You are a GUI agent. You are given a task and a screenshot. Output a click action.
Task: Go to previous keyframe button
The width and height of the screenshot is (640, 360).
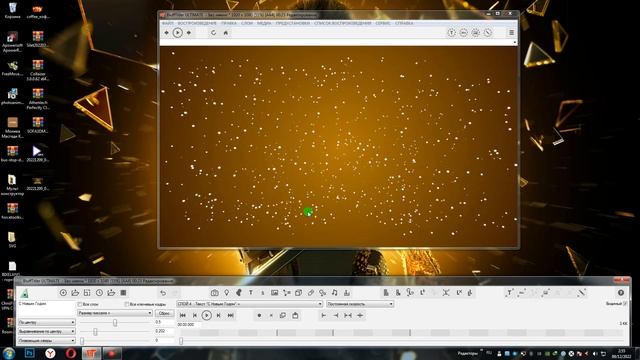(x=195, y=316)
